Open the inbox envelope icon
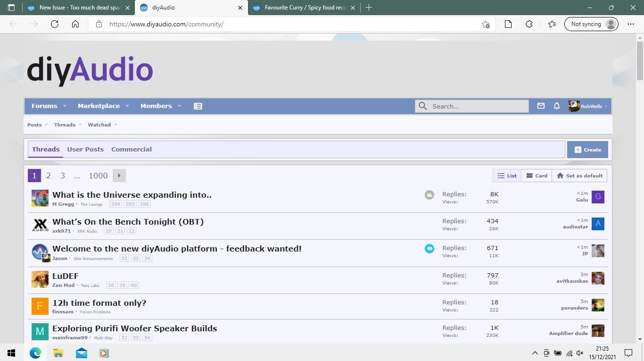644x361 pixels. click(x=541, y=106)
